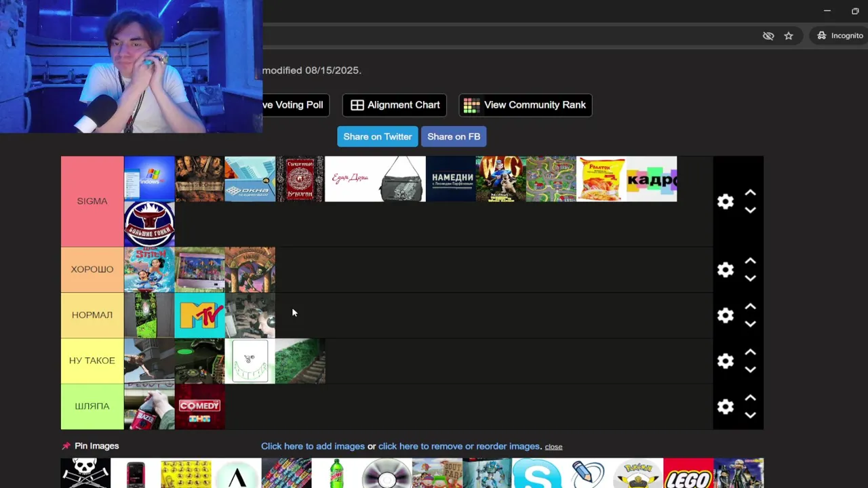Pick the Jackass skull logo image
The image size is (868, 488).
pos(85,473)
